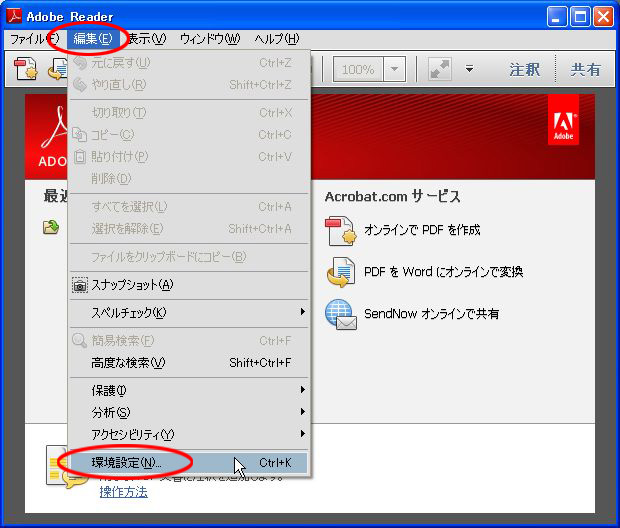Open the toolbar options small dropdown arrow

pos(469,69)
